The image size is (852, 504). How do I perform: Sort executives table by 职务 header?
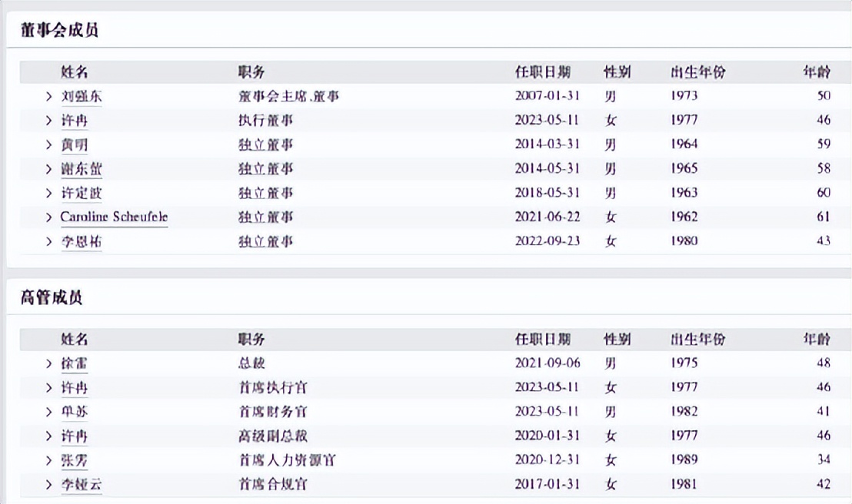pyautogui.click(x=251, y=340)
